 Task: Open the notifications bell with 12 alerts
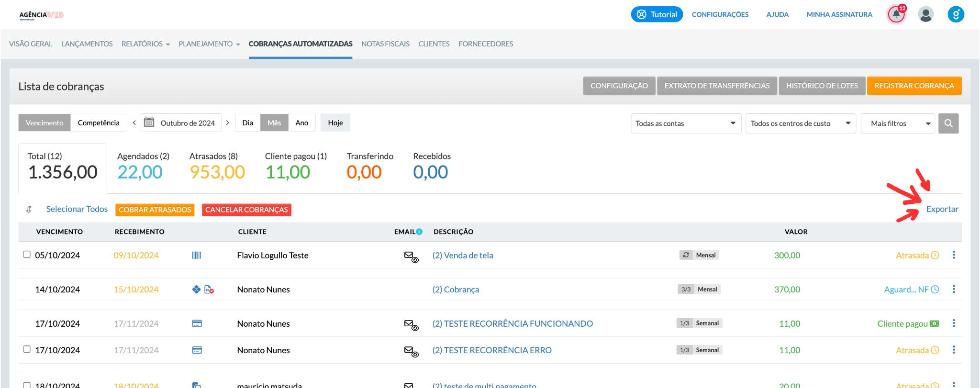(896, 14)
